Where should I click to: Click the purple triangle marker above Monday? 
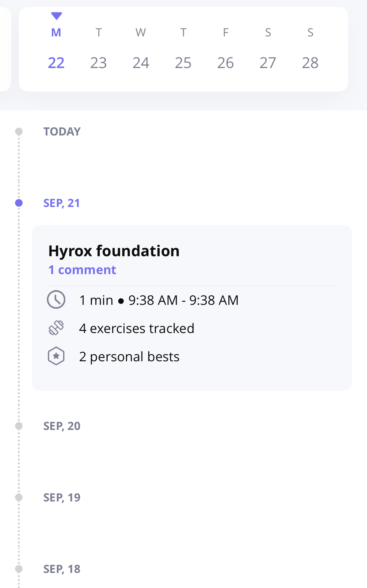pyautogui.click(x=56, y=16)
